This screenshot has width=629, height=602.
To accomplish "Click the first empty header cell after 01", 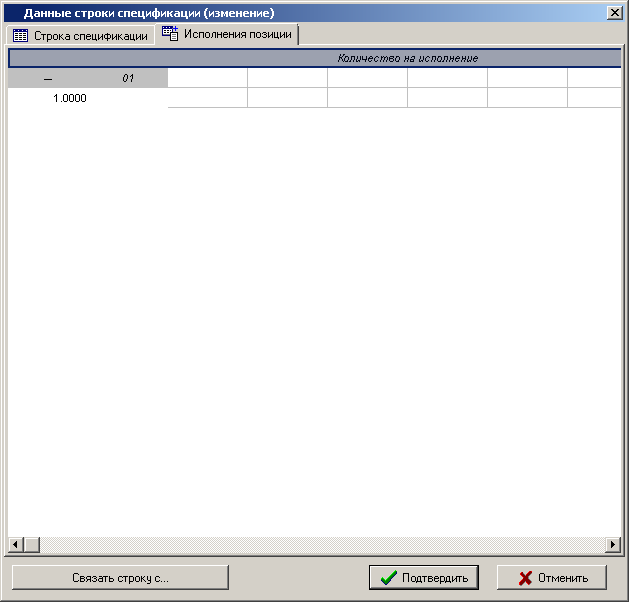I will 207,78.
